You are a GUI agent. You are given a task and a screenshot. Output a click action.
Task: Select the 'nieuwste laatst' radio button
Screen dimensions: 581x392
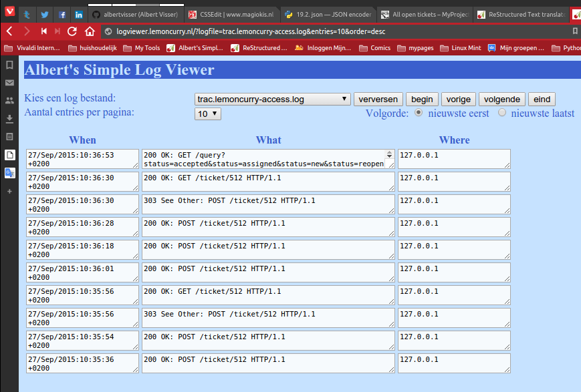coord(501,113)
